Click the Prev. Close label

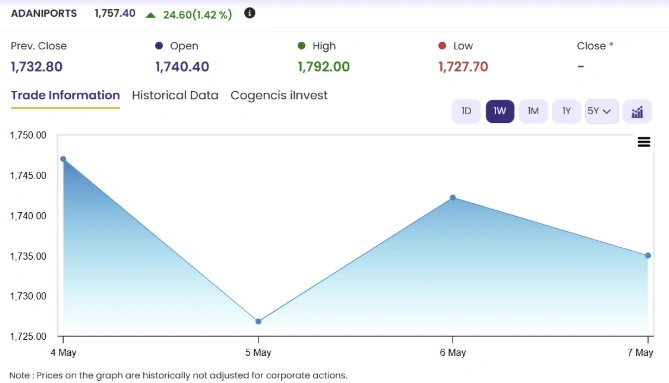[x=39, y=46]
